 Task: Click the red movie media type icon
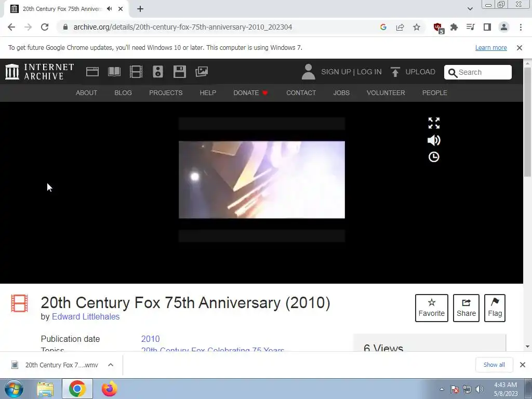point(19,303)
